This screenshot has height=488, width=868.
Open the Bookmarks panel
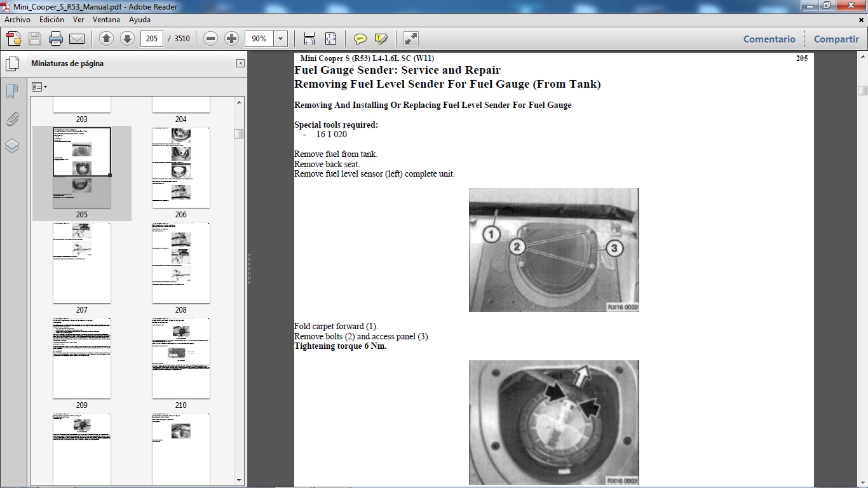point(12,91)
